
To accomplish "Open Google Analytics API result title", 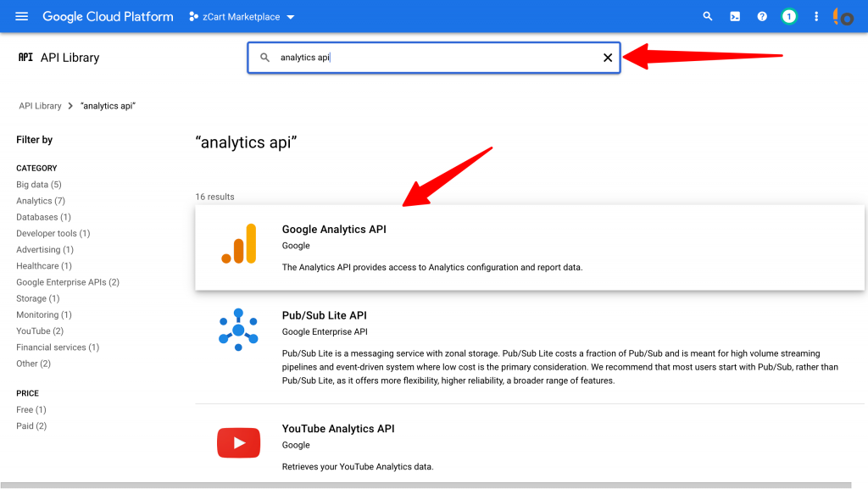I will point(334,230).
